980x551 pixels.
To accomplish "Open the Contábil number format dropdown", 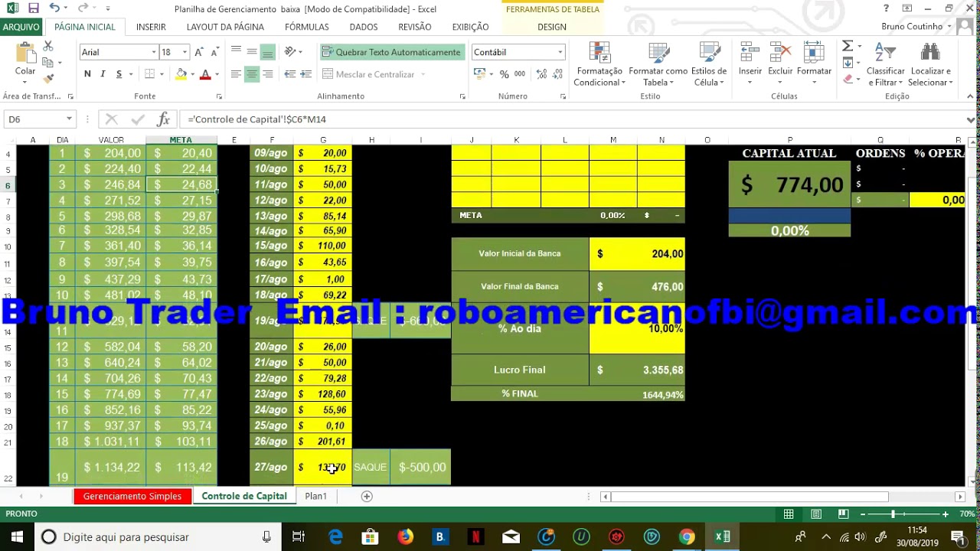I will coord(560,52).
